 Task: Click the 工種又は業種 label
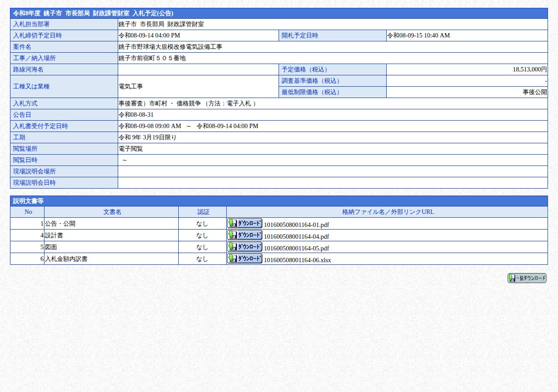[31, 87]
